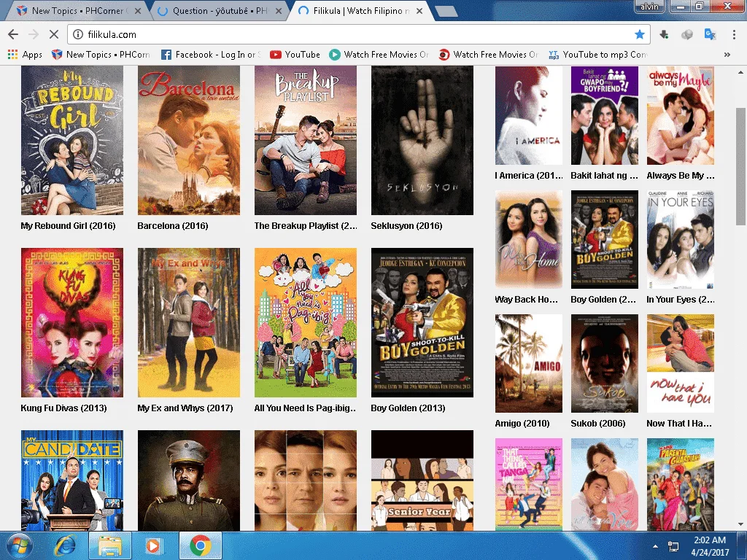Screen dimensions: 747x560
Task: Open In Your Eyes thumbnail
Action: point(681,239)
